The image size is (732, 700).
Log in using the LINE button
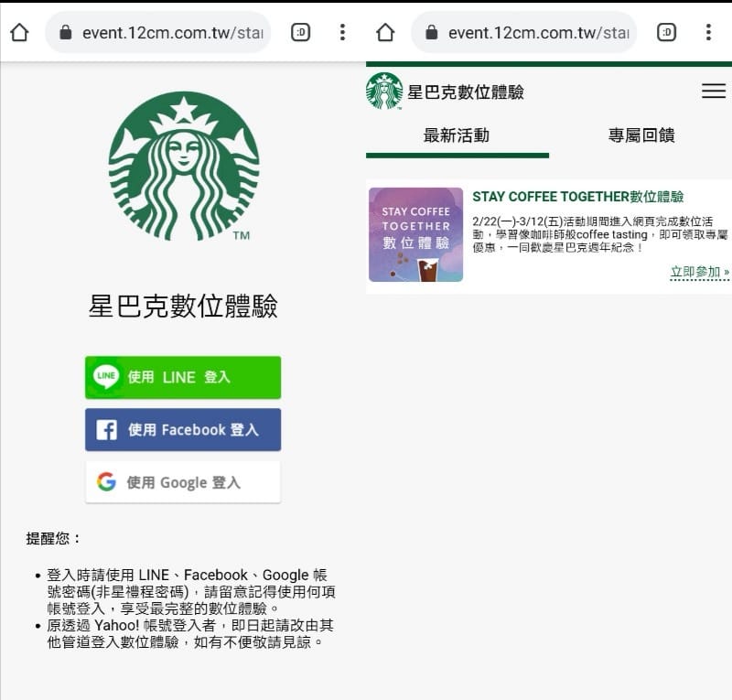click(183, 377)
